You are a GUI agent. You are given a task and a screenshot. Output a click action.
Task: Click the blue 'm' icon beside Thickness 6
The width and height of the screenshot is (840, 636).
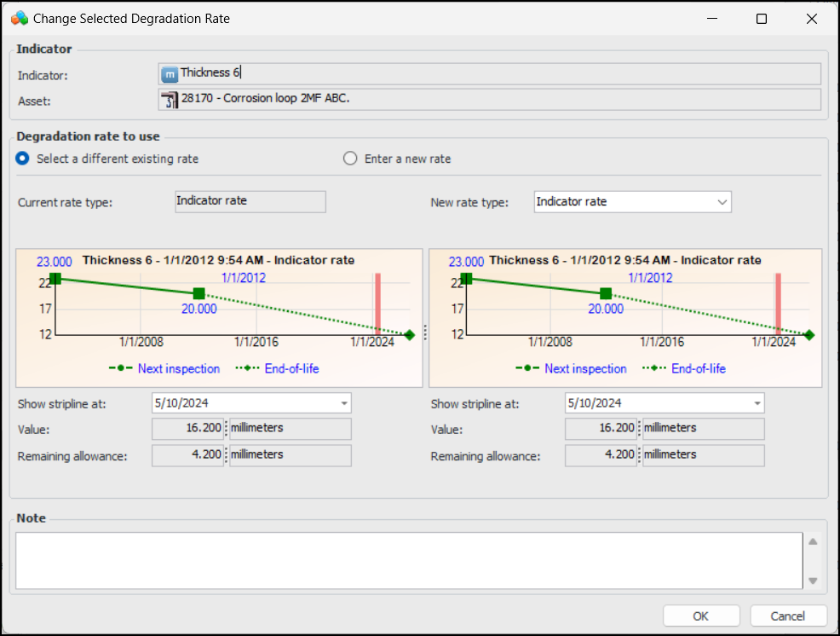pos(170,74)
